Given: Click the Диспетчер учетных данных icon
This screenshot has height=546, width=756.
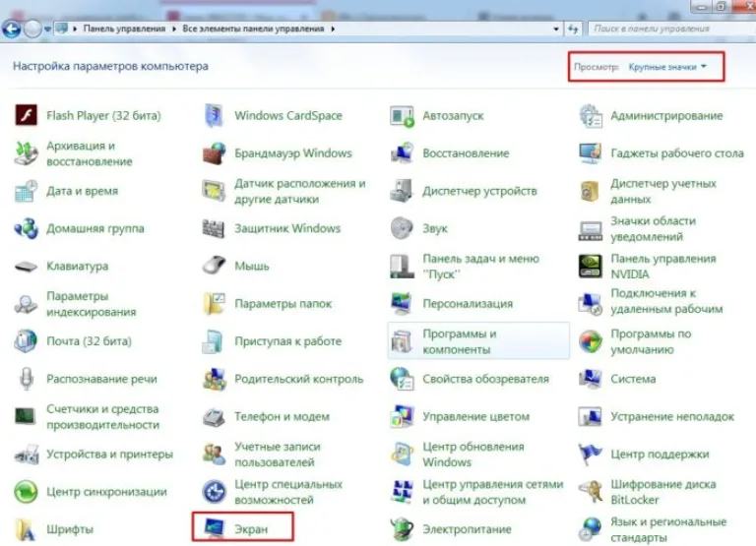Looking at the screenshot, I should click(x=591, y=191).
